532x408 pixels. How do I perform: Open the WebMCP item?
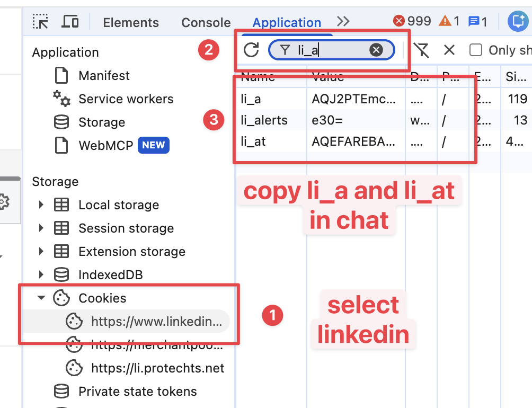point(106,146)
